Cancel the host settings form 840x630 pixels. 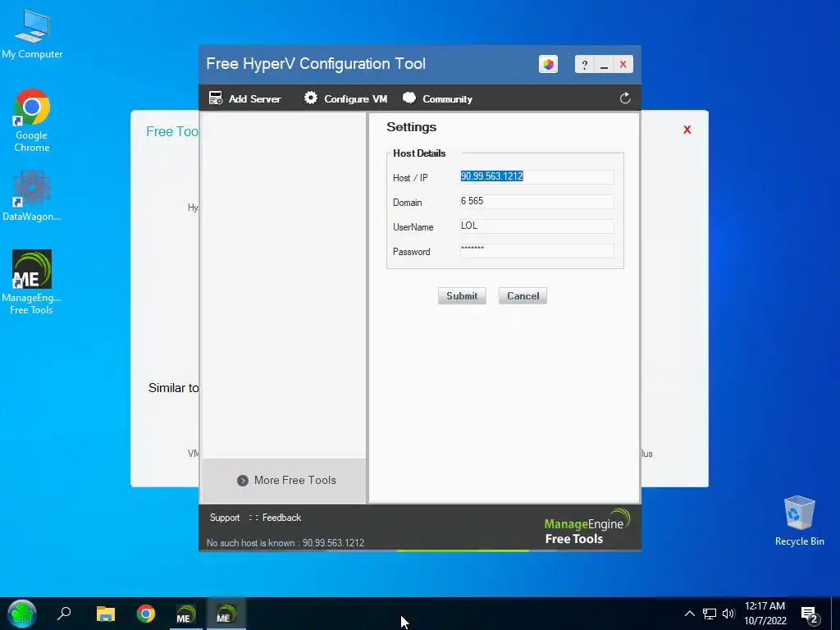(523, 295)
